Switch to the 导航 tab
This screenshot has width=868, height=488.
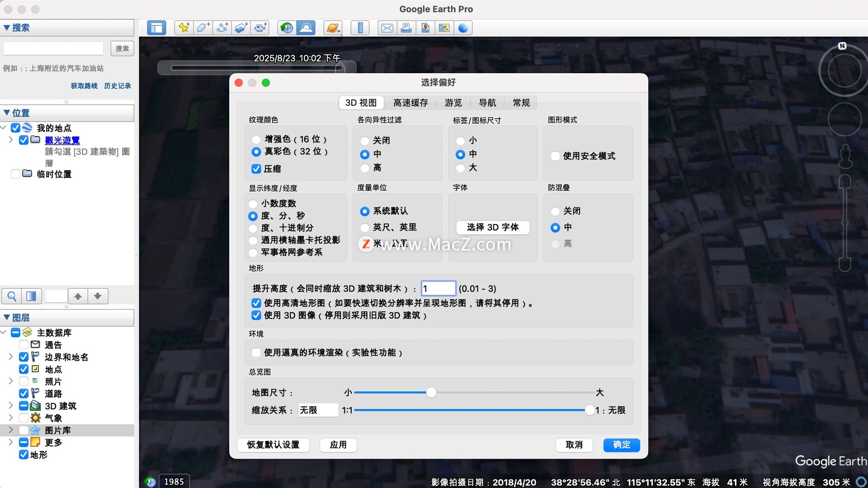[487, 103]
